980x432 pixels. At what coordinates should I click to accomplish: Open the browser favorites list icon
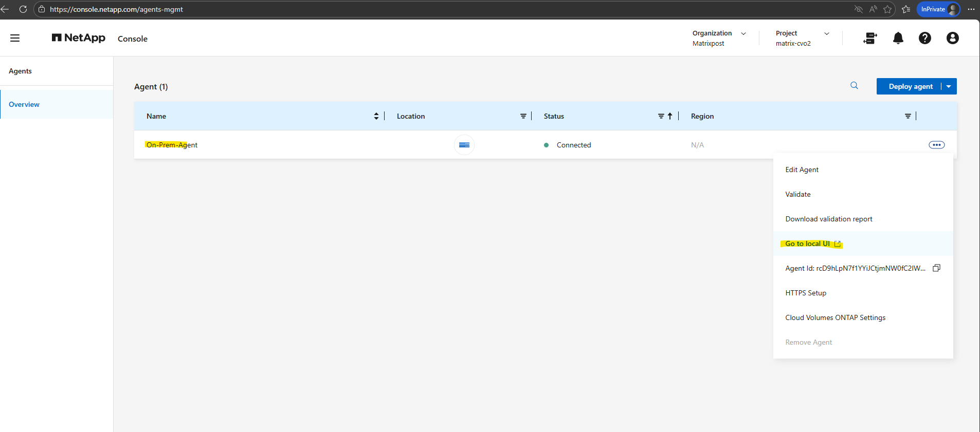coord(906,9)
